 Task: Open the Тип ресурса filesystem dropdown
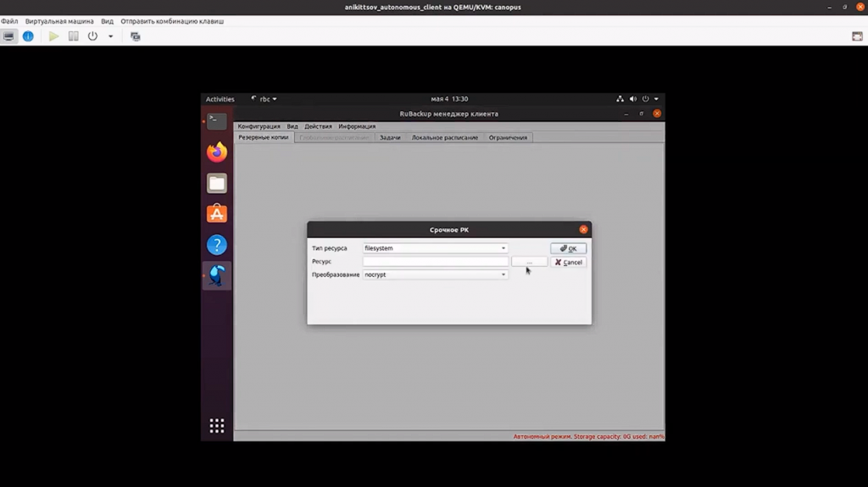tap(435, 248)
